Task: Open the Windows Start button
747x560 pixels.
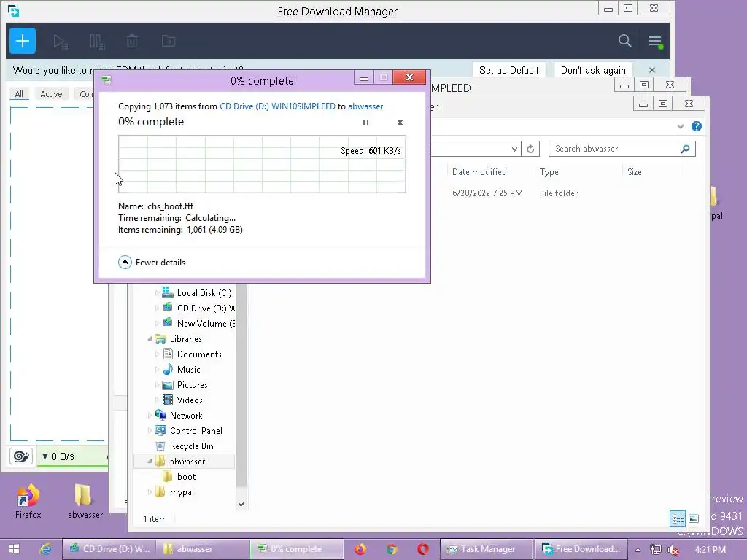Action: point(14,549)
